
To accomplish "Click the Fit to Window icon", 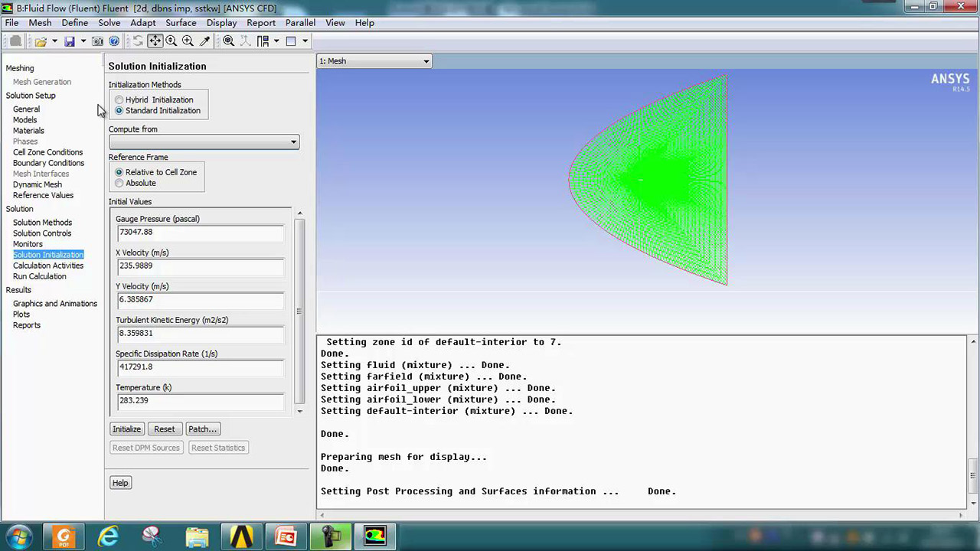I will click(228, 41).
